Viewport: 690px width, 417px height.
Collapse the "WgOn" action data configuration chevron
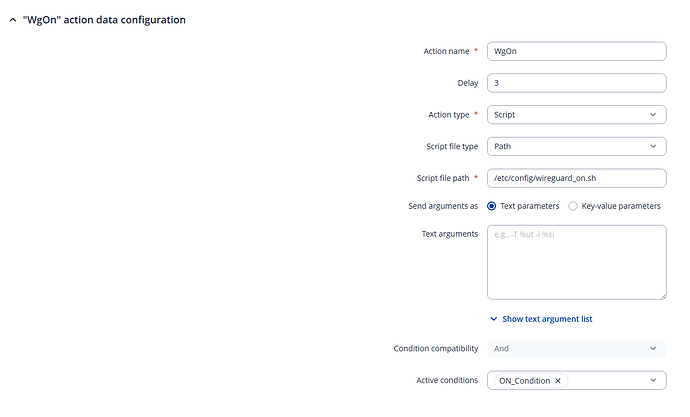click(13, 20)
